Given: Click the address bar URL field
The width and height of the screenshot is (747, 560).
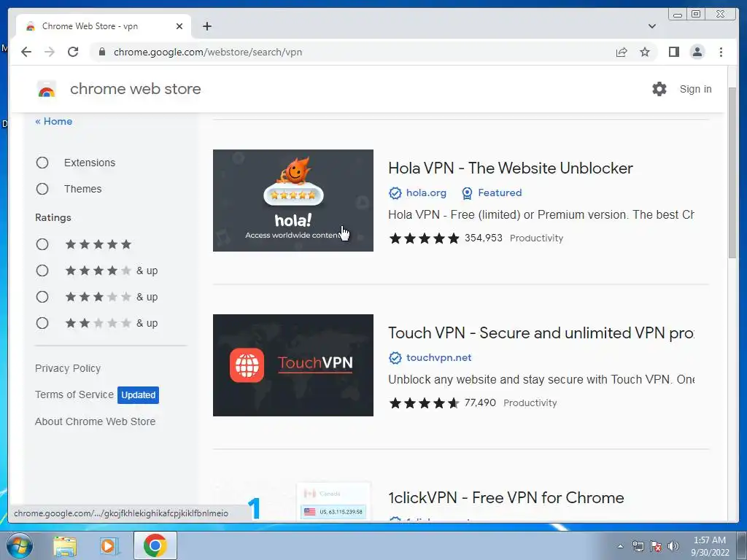Looking at the screenshot, I should tap(352, 52).
